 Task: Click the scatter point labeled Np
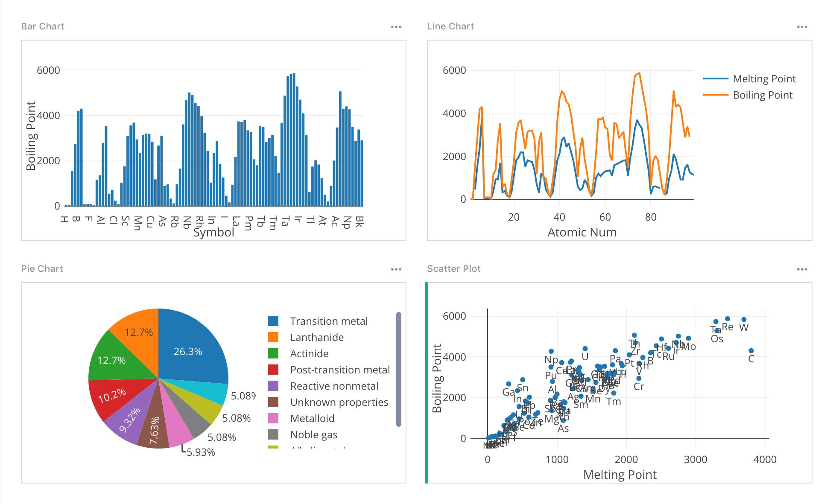[551, 351]
